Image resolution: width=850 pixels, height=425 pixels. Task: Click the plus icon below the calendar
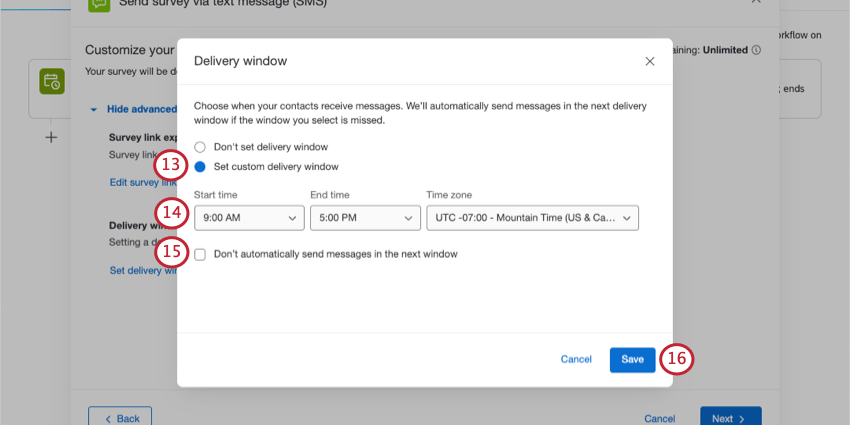(x=52, y=137)
